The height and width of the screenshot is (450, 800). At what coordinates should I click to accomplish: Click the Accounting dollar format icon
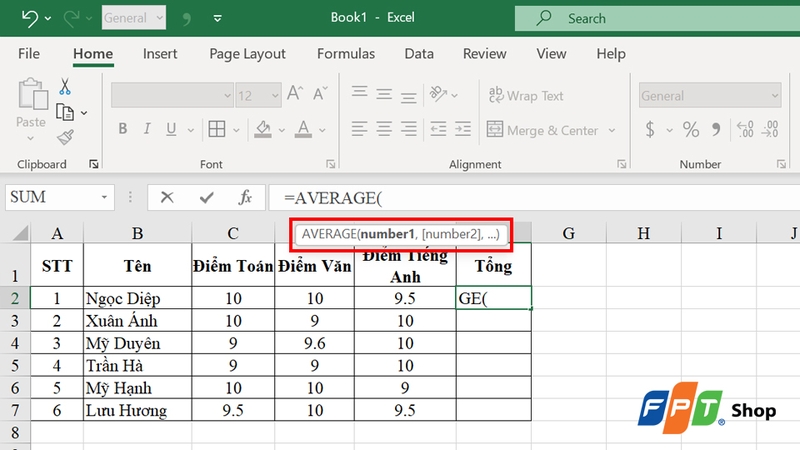(649, 129)
